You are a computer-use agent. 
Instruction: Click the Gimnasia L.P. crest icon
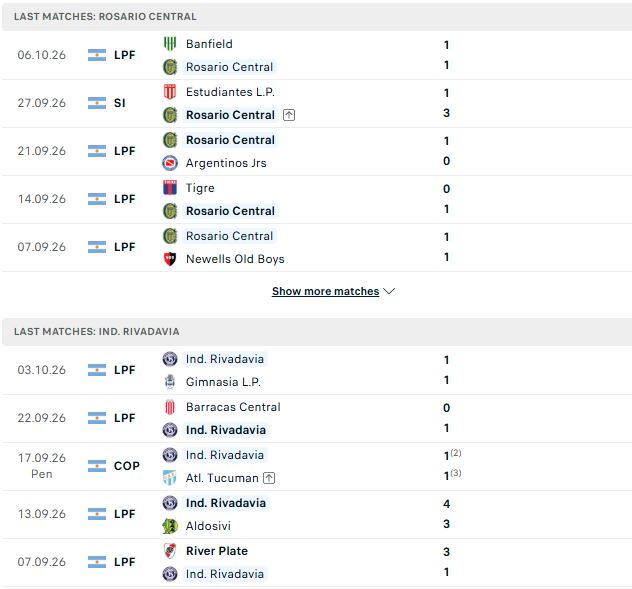click(x=170, y=382)
